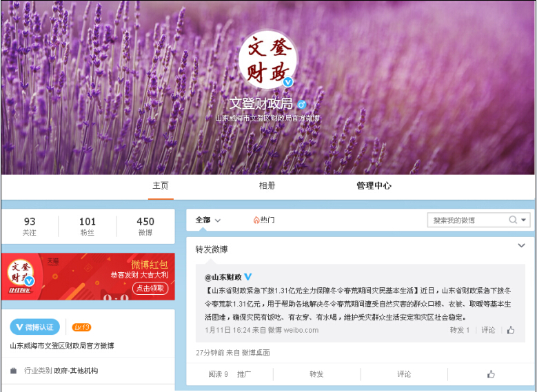Click the search magnifier icon
This screenshot has width=537, height=392.
(513, 220)
